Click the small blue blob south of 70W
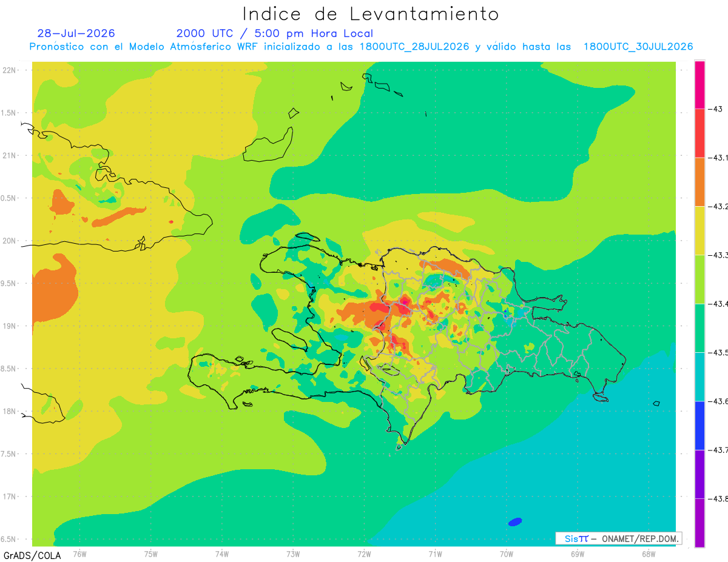This screenshot has width=728, height=562. 515,521
